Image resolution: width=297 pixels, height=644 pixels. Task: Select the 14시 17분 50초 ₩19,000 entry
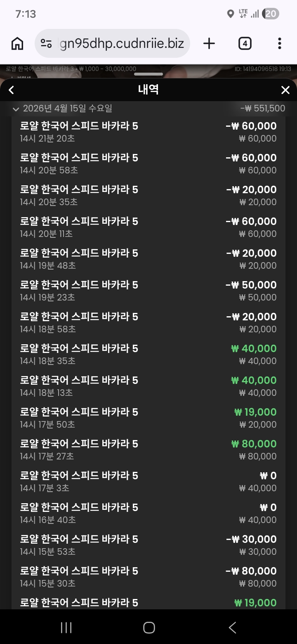(x=148, y=418)
